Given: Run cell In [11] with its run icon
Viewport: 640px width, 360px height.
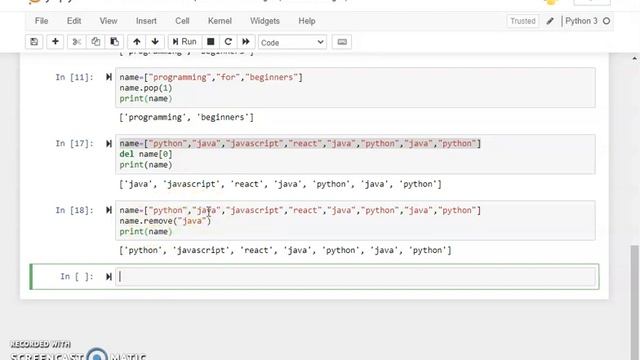Looking at the screenshot, I should coord(109,77).
